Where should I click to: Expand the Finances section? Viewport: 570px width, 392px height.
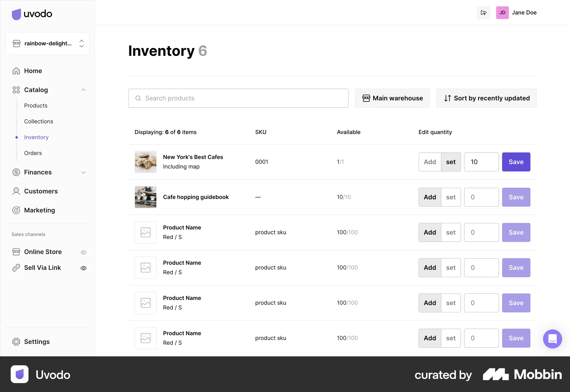coord(83,172)
